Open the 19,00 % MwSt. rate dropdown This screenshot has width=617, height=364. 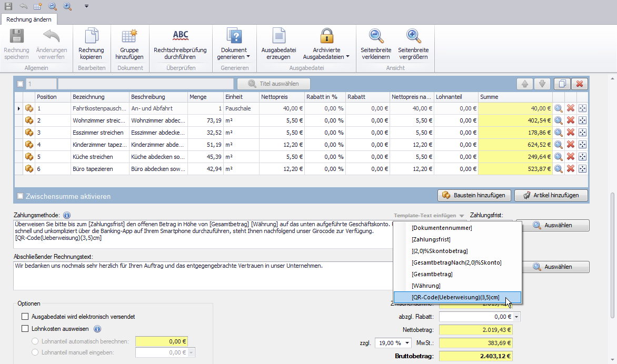[407, 343]
